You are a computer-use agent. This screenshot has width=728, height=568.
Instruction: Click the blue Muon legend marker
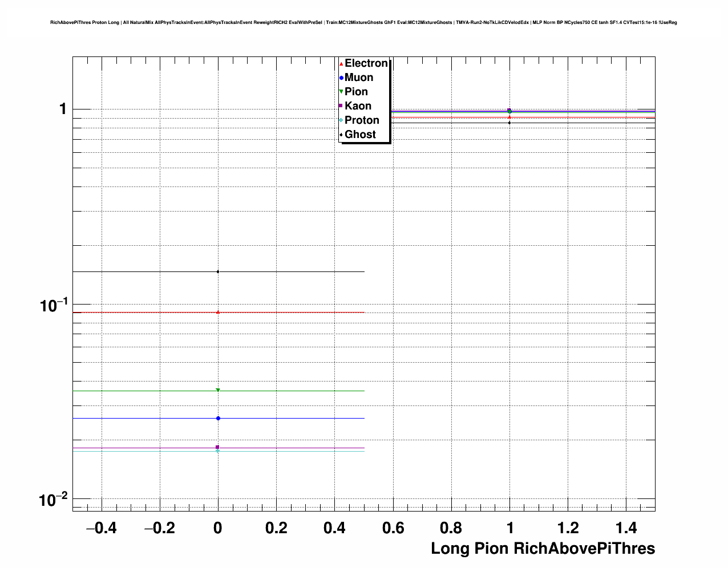341,78
